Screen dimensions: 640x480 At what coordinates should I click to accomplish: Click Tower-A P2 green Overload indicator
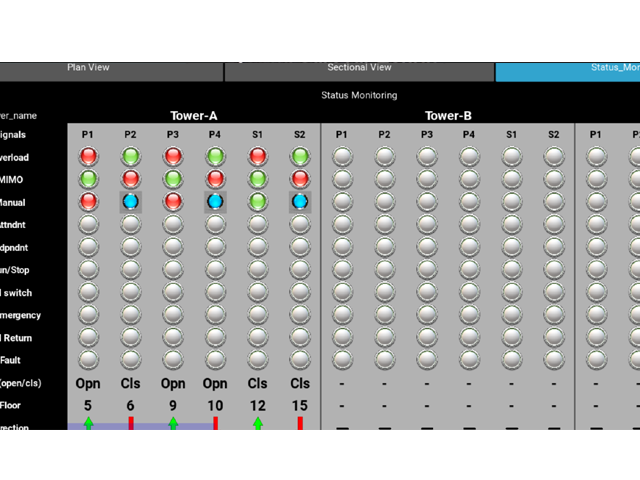[130, 156]
